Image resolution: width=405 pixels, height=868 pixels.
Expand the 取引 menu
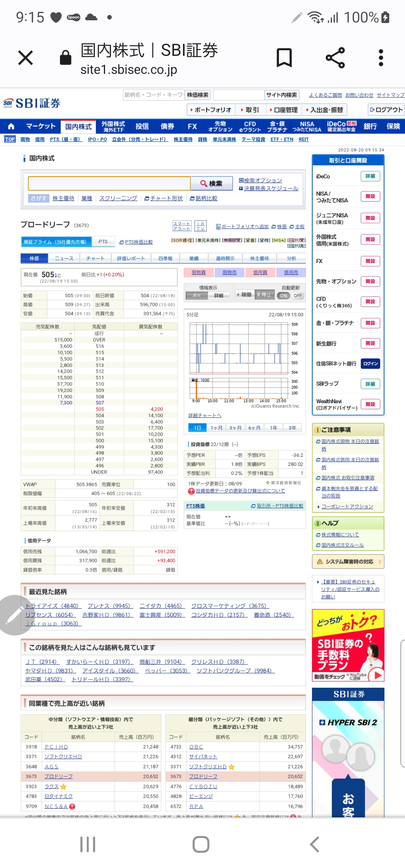[250, 110]
